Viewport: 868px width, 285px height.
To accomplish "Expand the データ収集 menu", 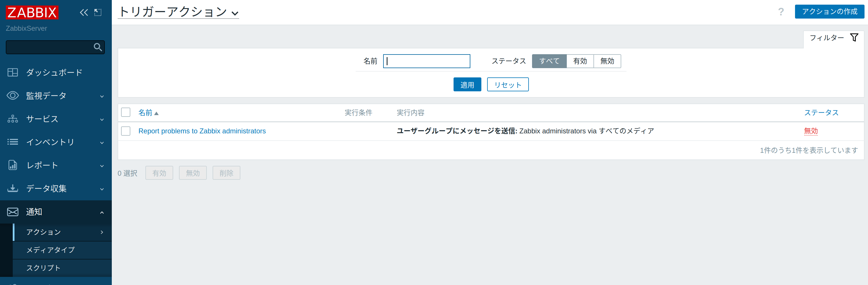I will click(102, 189).
